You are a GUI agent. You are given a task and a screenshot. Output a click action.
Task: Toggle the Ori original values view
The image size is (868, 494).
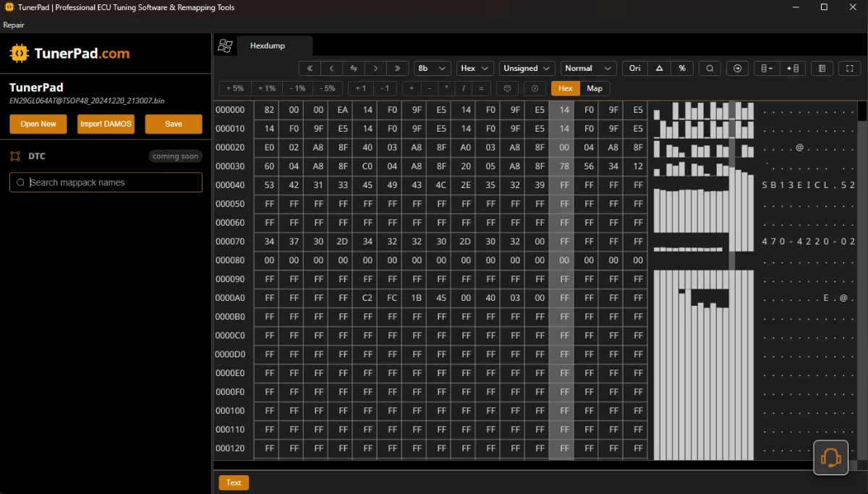point(634,69)
